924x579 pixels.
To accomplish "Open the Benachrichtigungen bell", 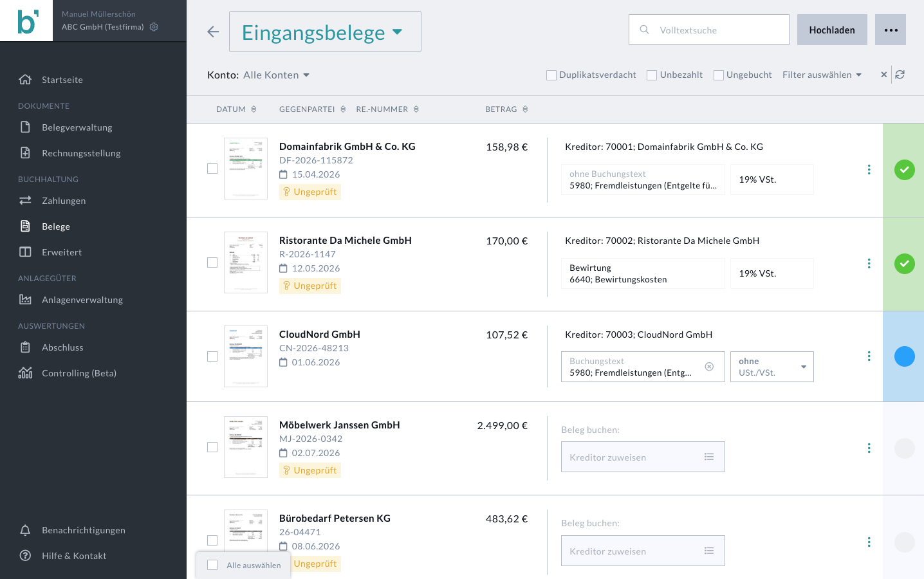I will (25, 530).
